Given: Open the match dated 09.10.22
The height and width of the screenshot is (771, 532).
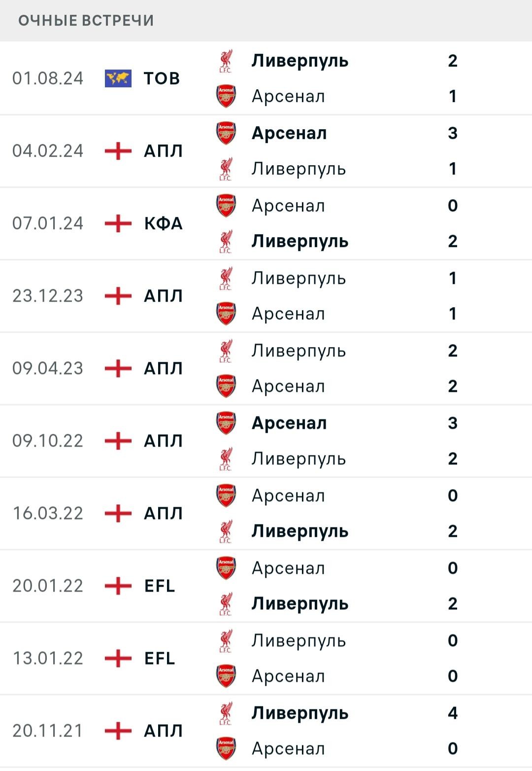Looking at the screenshot, I should [x=266, y=441].
